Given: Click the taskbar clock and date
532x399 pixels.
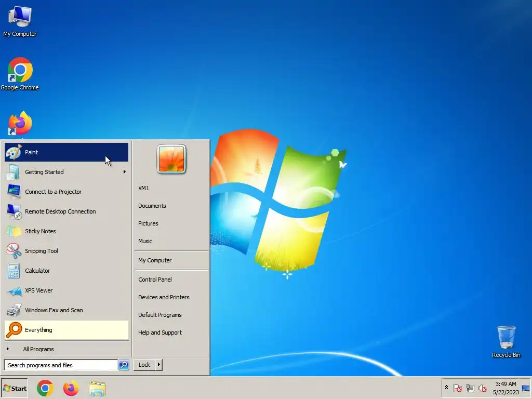Looking at the screenshot, I should 506,388.
